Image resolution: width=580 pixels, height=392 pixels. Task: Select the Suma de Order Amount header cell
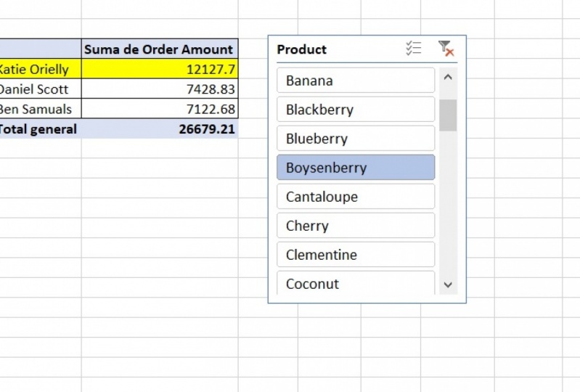[x=160, y=49]
